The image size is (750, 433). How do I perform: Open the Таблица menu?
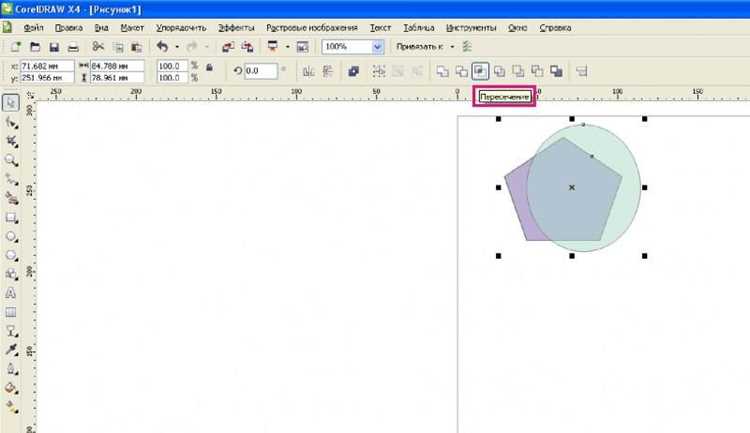(419, 28)
